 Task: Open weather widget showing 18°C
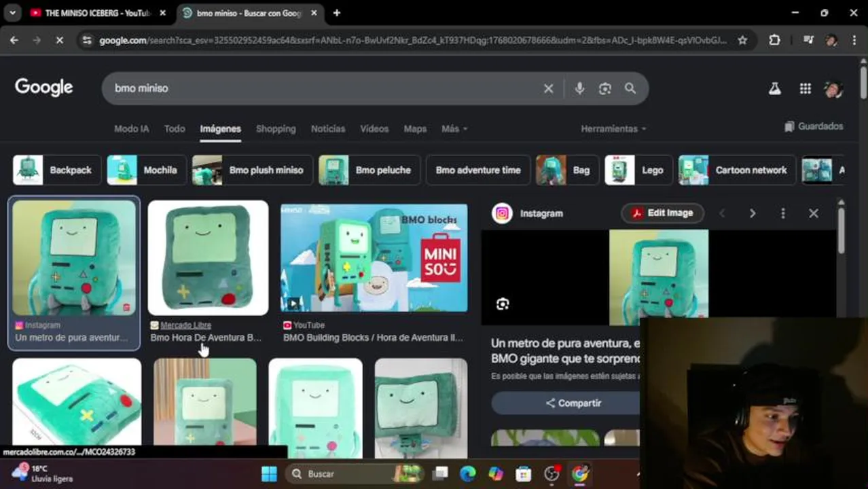[42, 473]
